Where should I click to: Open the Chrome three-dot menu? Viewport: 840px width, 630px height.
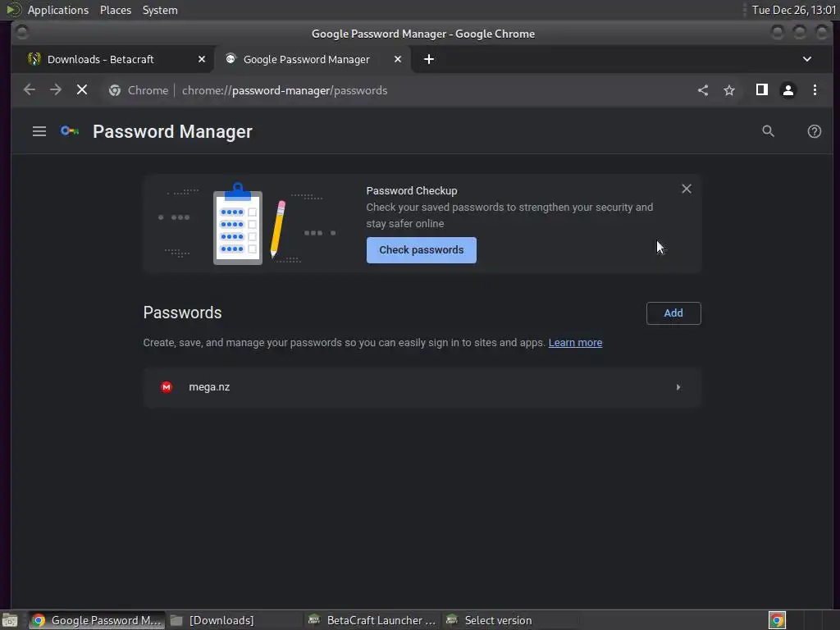tap(815, 90)
